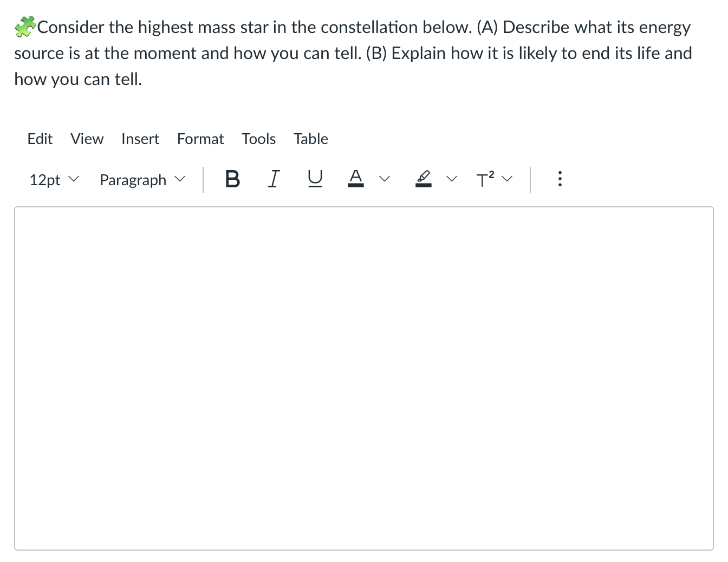Open the Format menu

pyautogui.click(x=200, y=139)
